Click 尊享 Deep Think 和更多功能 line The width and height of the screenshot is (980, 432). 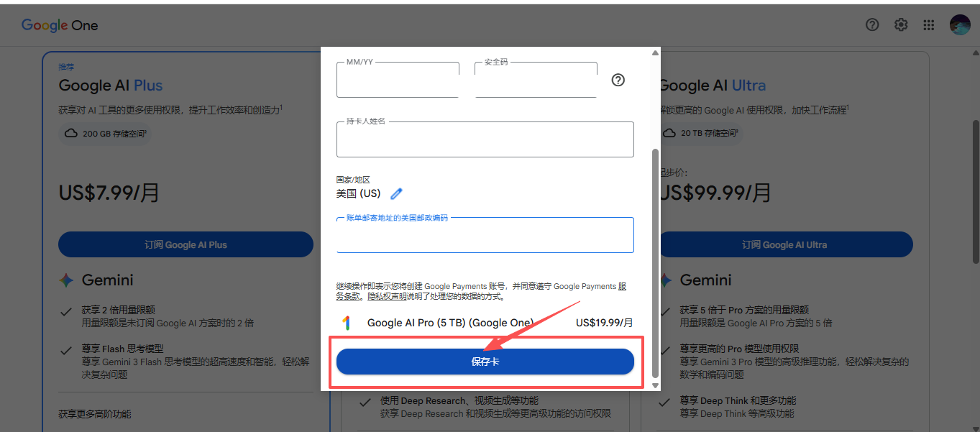[738, 400]
